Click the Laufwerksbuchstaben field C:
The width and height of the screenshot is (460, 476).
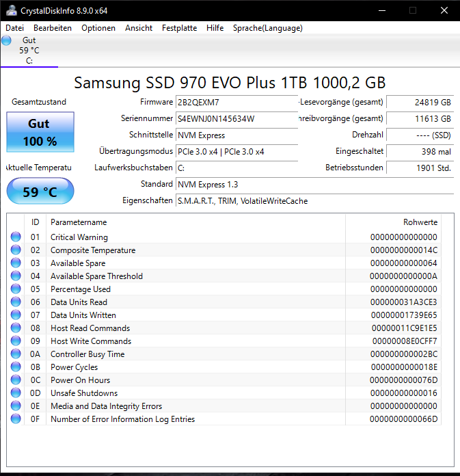[236, 168]
